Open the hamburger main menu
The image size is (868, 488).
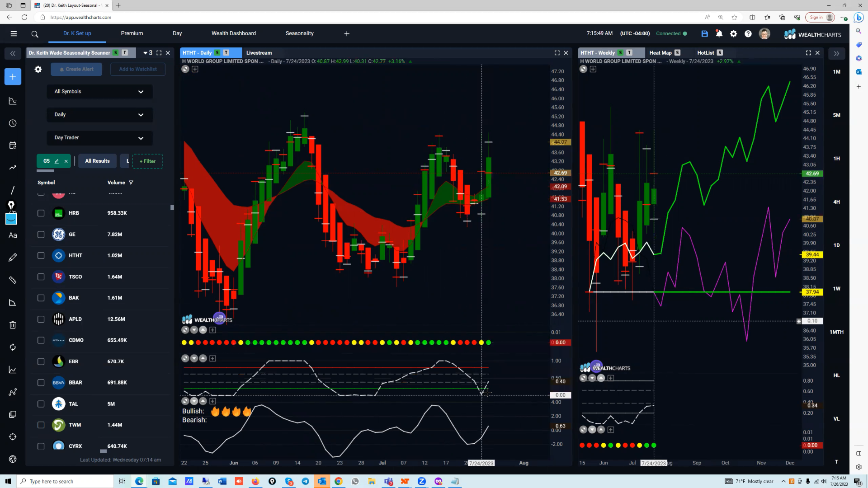point(14,33)
